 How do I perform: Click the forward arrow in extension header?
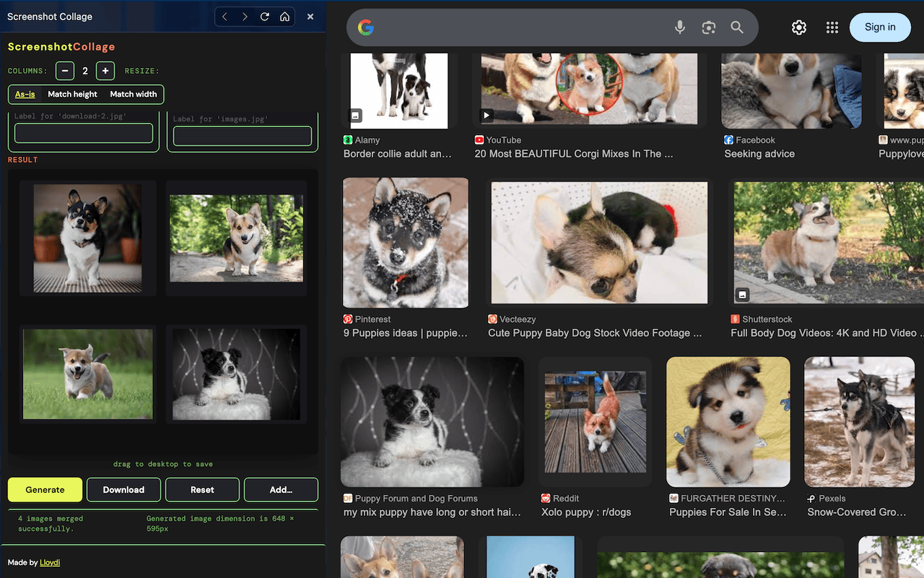point(245,17)
